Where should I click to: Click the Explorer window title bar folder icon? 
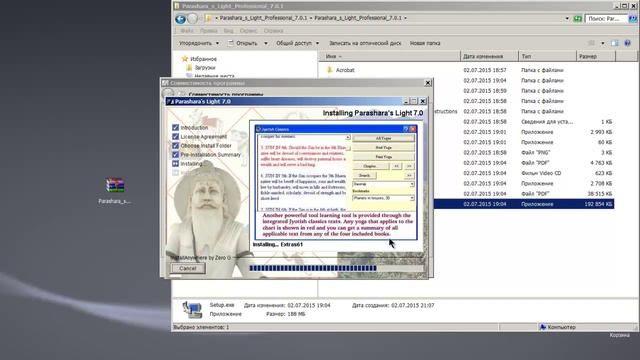[x=177, y=6]
